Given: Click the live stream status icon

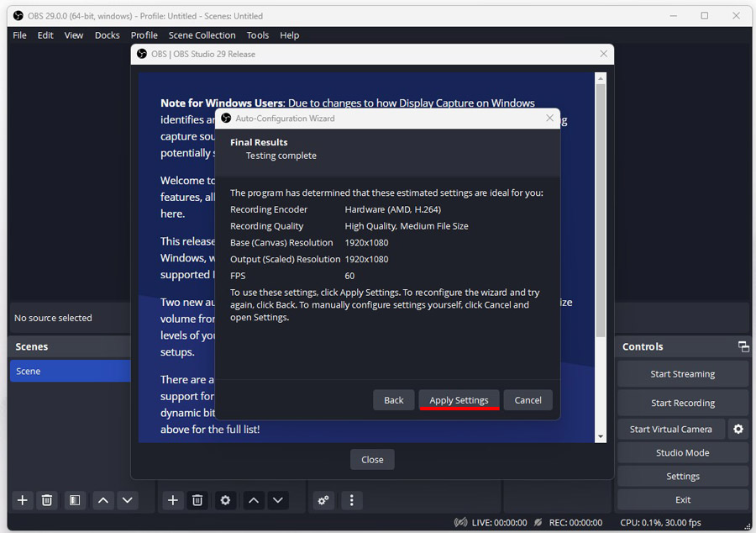Looking at the screenshot, I should pyautogui.click(x=460, y=522).
